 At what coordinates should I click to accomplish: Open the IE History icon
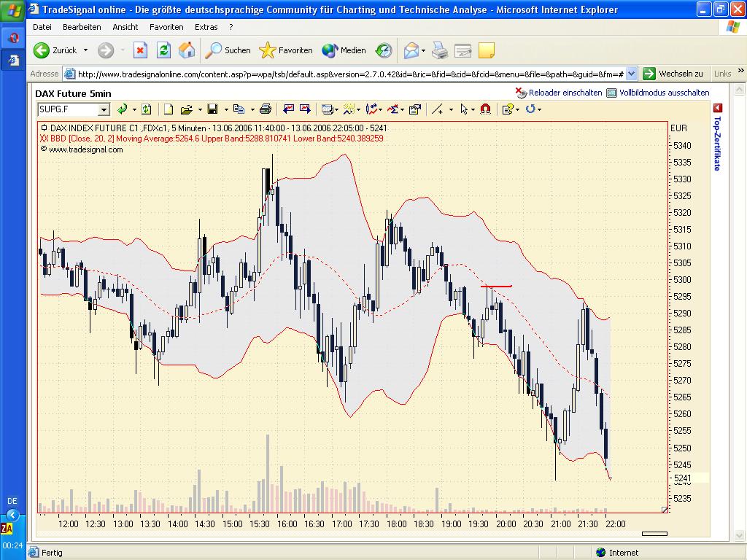(384, 50)
